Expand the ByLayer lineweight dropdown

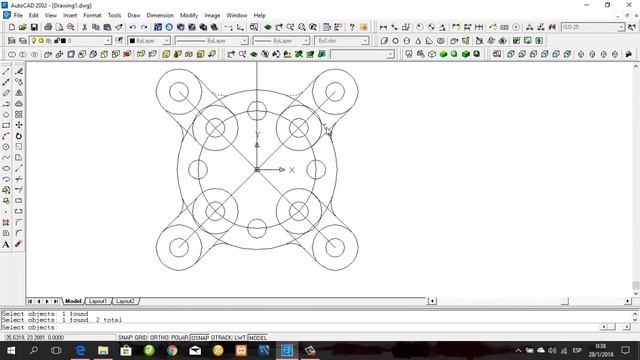click(x=306, y=41)
